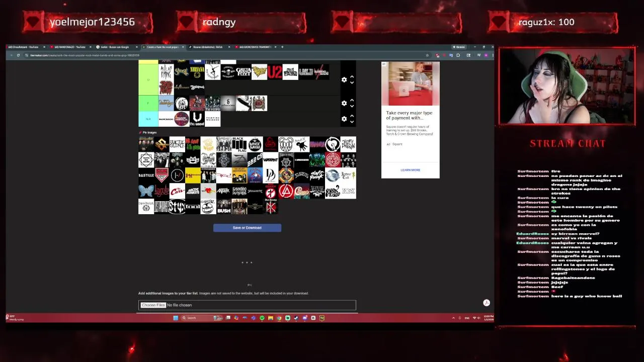
Task: Select the As I Lay Dying logo
Action: (166, 72)
